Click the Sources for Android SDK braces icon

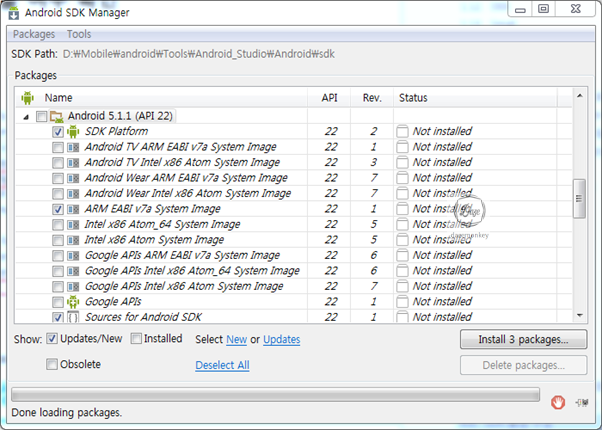pos(73,317)
